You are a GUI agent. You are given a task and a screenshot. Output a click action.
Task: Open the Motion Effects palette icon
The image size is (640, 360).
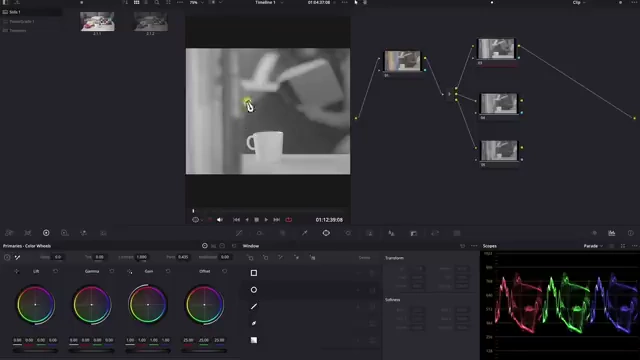coord(103,233)
